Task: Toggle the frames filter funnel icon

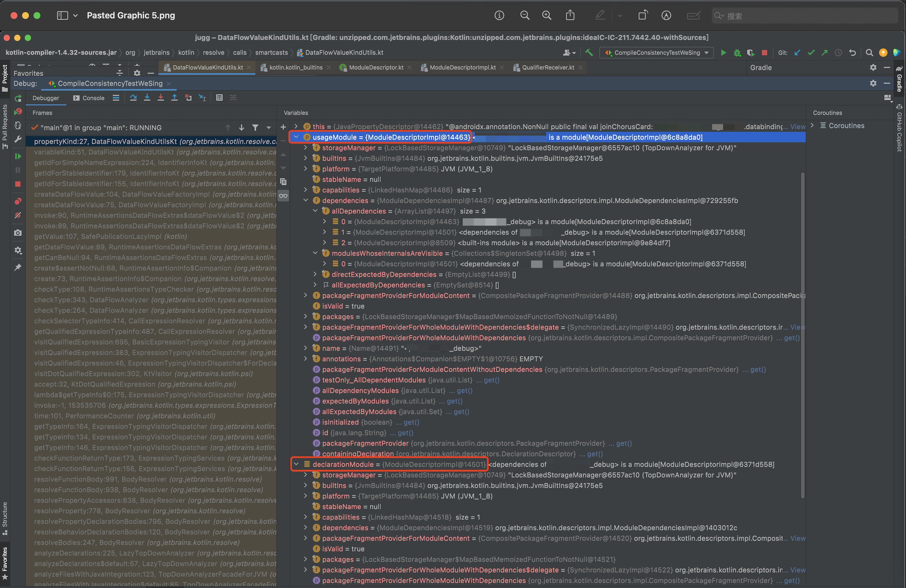Action: point(255,128)
